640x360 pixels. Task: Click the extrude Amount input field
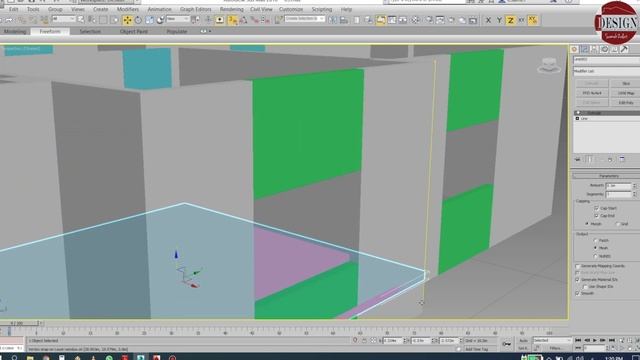pos(618,185)
